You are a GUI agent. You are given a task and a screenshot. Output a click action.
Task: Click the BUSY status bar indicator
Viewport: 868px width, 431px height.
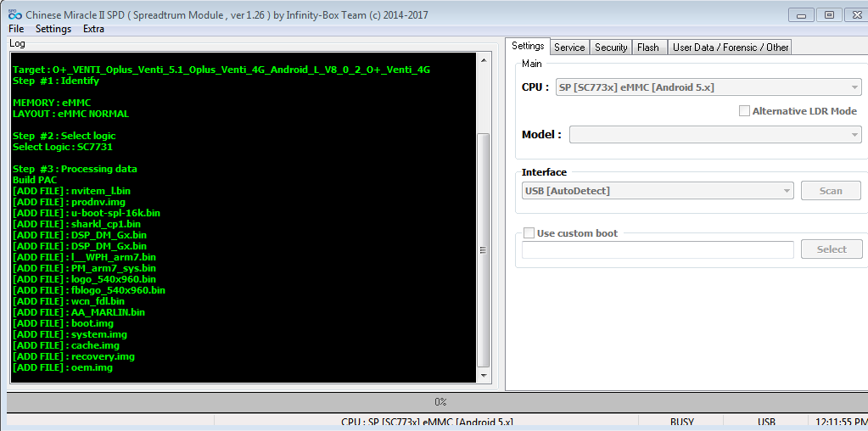point(681,423)
